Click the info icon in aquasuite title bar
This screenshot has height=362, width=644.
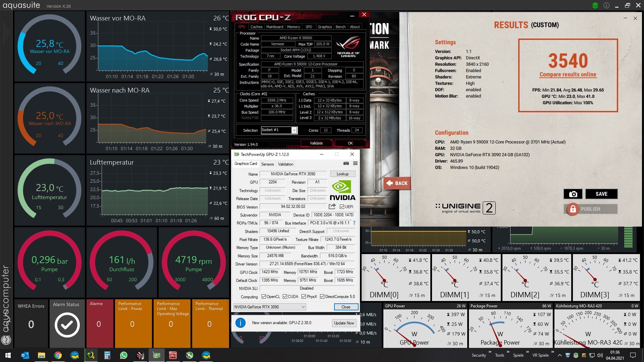tap(606, 5)
